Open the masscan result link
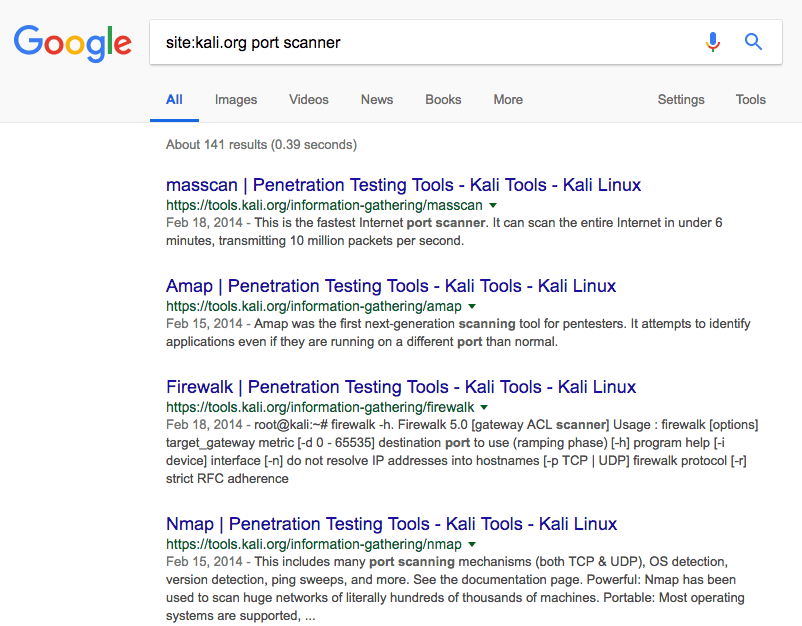Viewport: 802px width, 626px height. point(403,185)
